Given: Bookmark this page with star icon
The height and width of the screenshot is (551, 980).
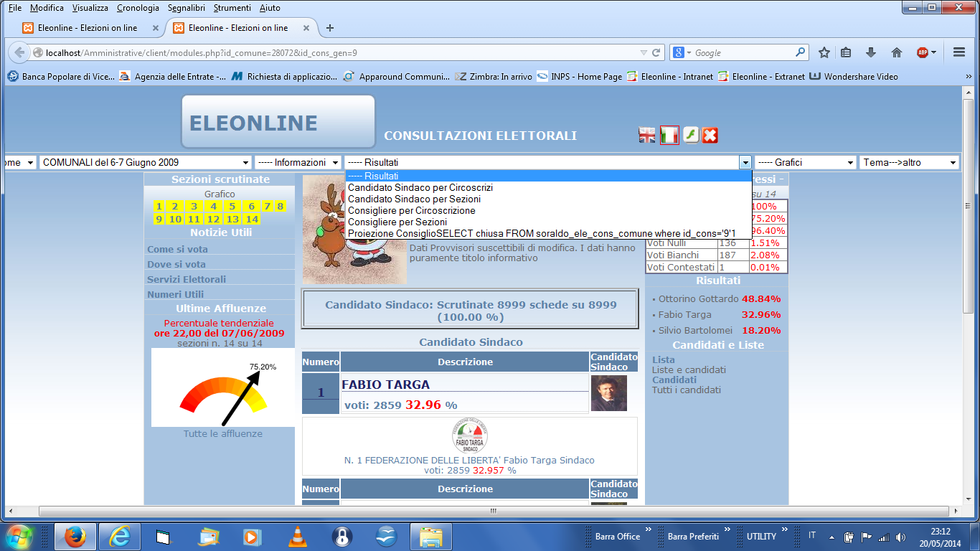Looking at the screenshot, I should [824, 52].
